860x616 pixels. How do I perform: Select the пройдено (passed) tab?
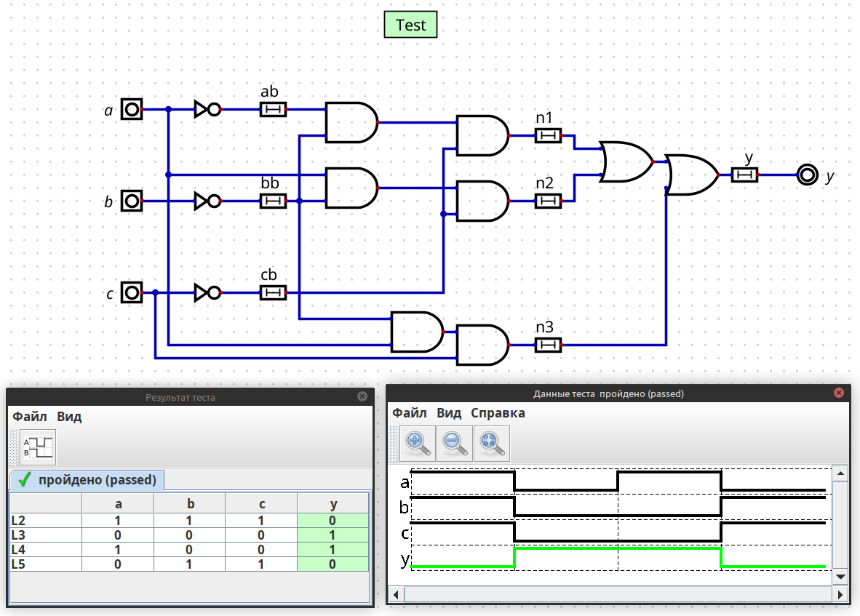pos(87,480)
